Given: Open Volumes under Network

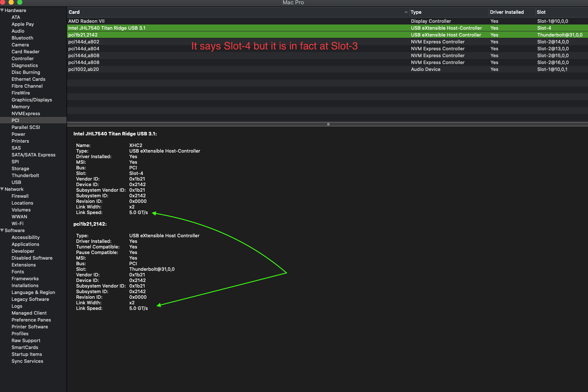Looking at the screenshot, I should 21,210.
